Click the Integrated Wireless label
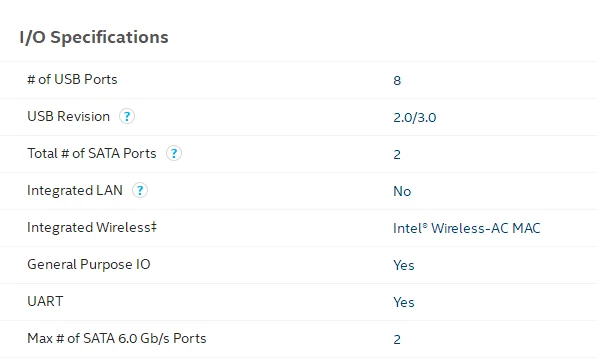597x361 pixels. (92, 227)
